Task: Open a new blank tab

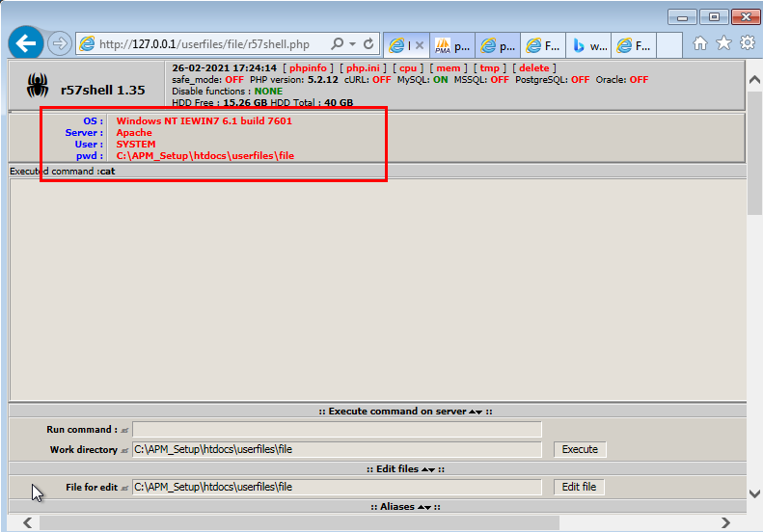Action: pos(669,45)
